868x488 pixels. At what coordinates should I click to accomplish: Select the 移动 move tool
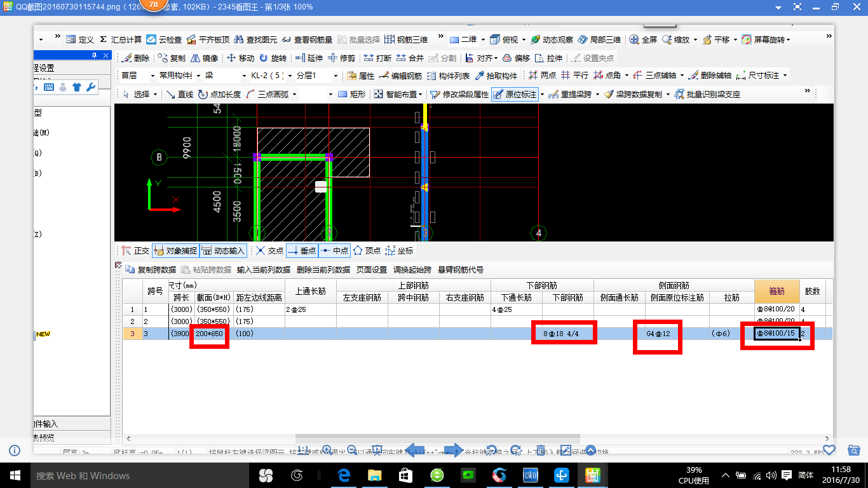pyautogui.click(x=241, y=58)
